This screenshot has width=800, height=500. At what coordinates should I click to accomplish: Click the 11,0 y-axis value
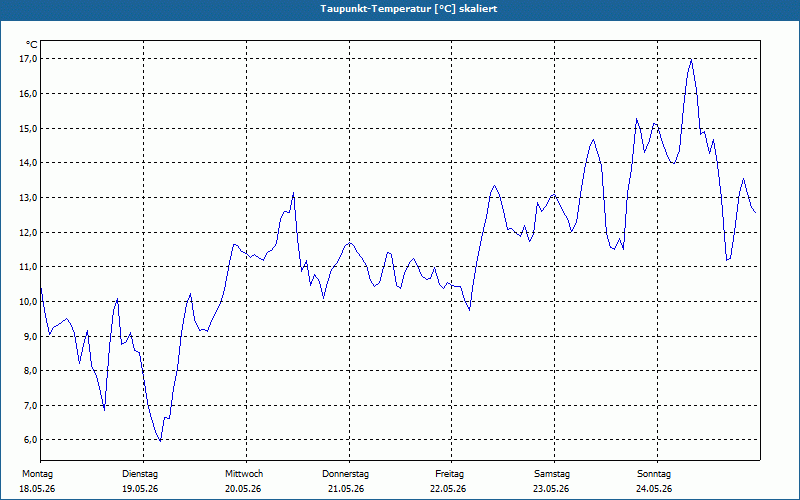point(29,267)
